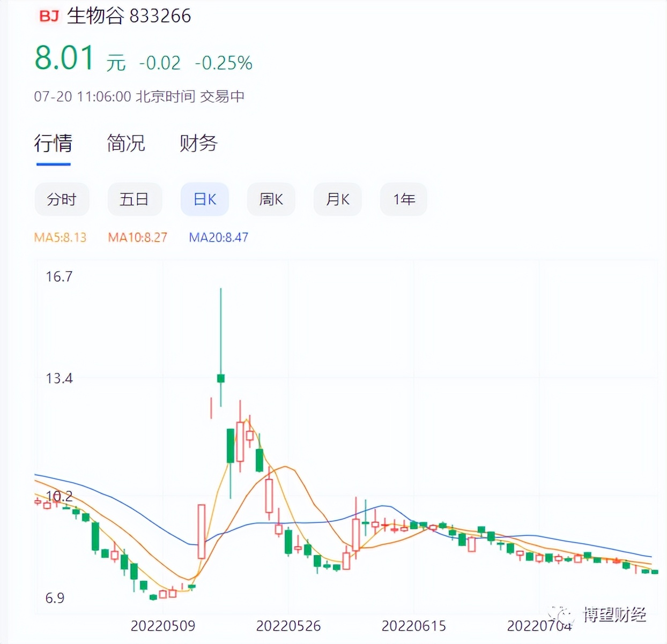Click the -0.25% change percentage
This screenshot has height=644, width=667.
(224, 63)
